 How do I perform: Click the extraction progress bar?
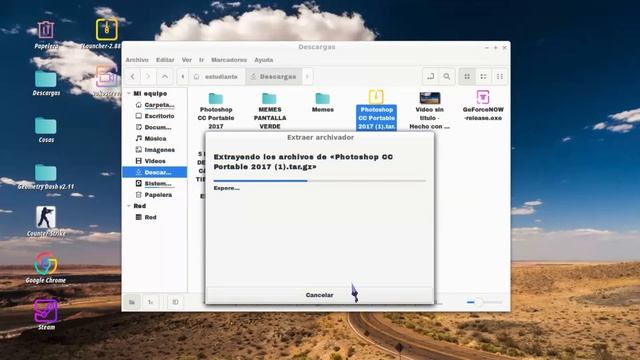pyautogui.click(x=319, y=180)
